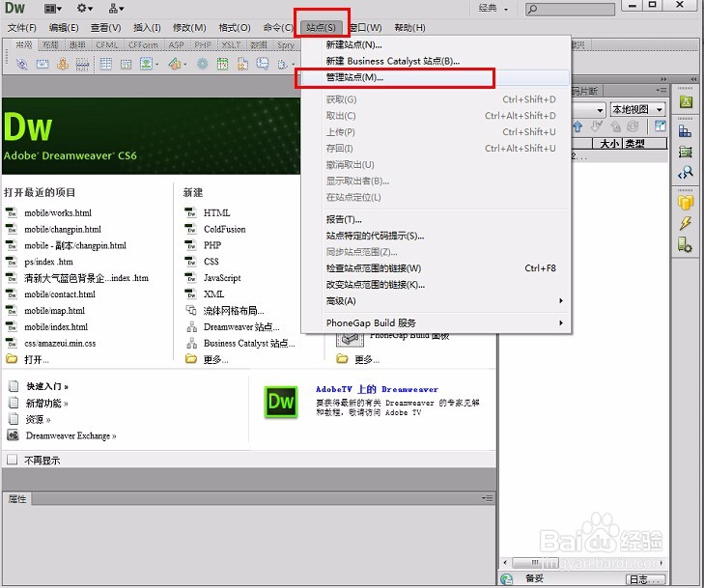Open recent file mobile/works.html
Viewport: 704px width, 588px height.
pyautogui.click(x=58, y=212)
